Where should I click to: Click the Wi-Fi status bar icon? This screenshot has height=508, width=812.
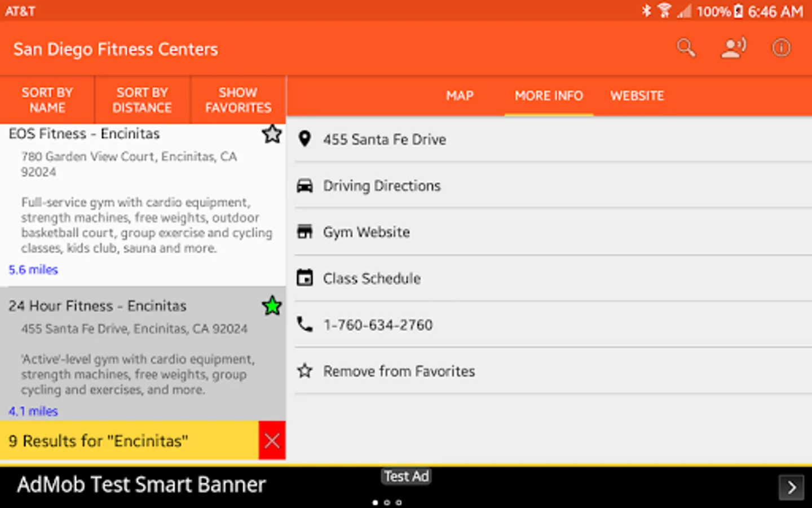[x=664, y=11]
